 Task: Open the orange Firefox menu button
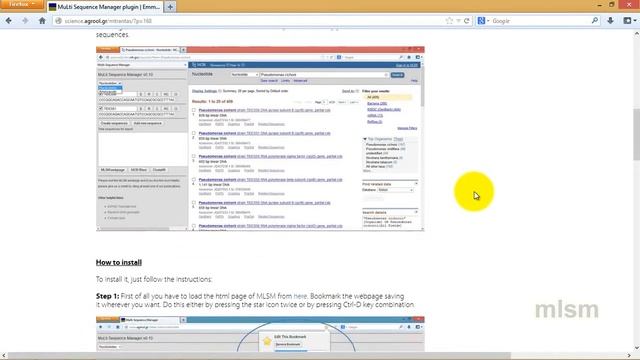[x=21, y=4]
